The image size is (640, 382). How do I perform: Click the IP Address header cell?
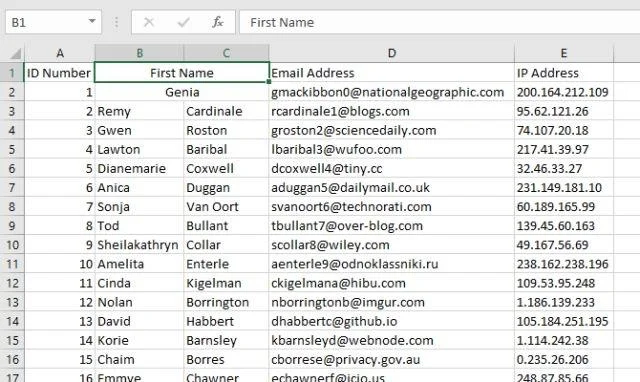coord(564,73)
